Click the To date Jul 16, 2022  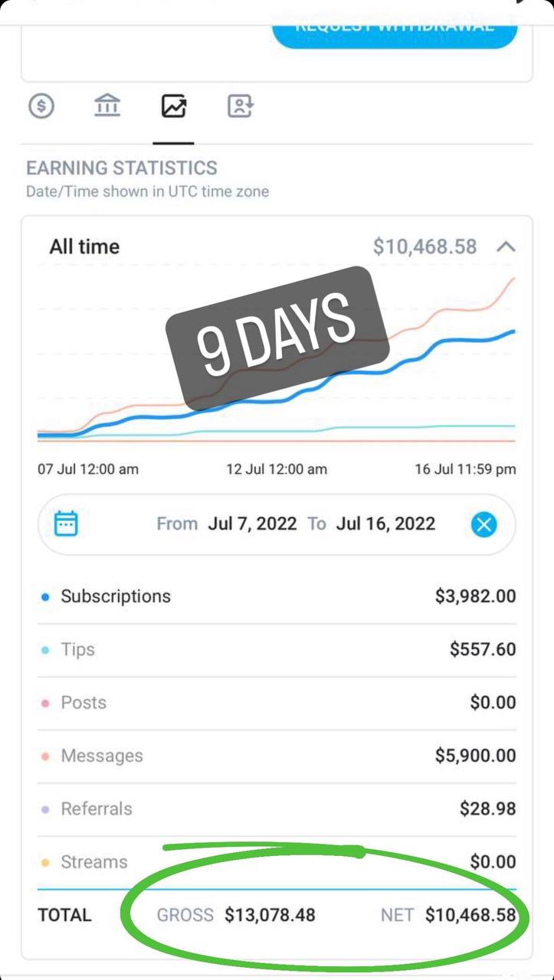pyautogui.click(x=385, y=524)
